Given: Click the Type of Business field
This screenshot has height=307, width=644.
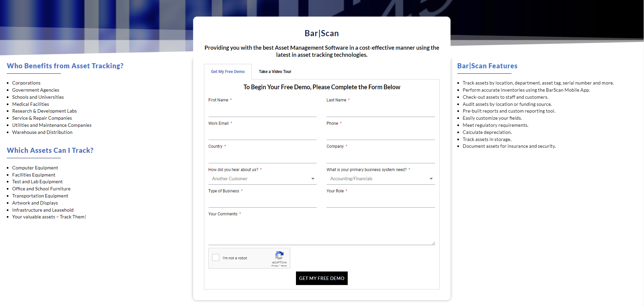Looking at the screenshot, I should [262, 202].
